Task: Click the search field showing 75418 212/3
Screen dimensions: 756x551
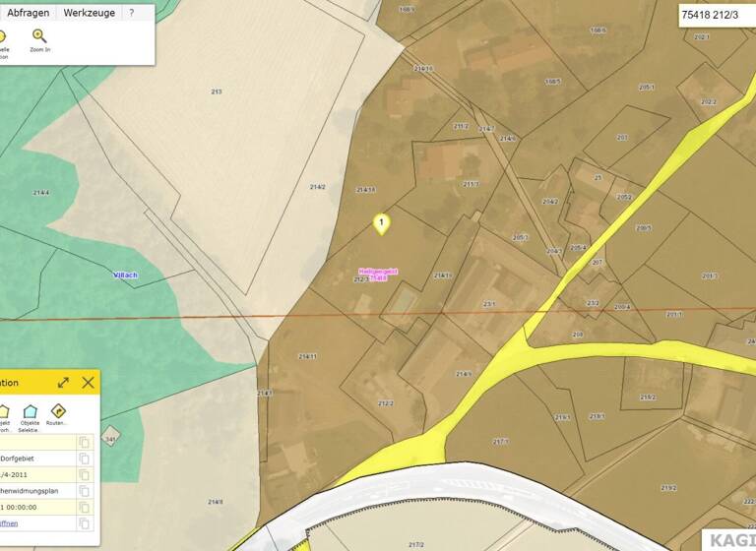Action: coord(716,15)
